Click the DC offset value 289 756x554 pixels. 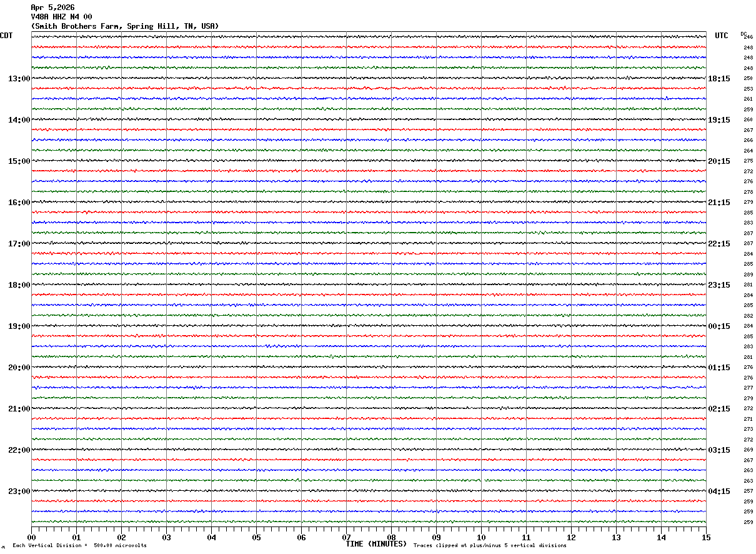748,274
